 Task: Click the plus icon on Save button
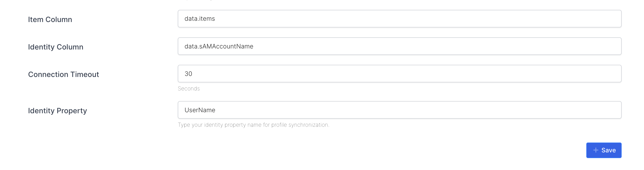click(x=596, y=150)
